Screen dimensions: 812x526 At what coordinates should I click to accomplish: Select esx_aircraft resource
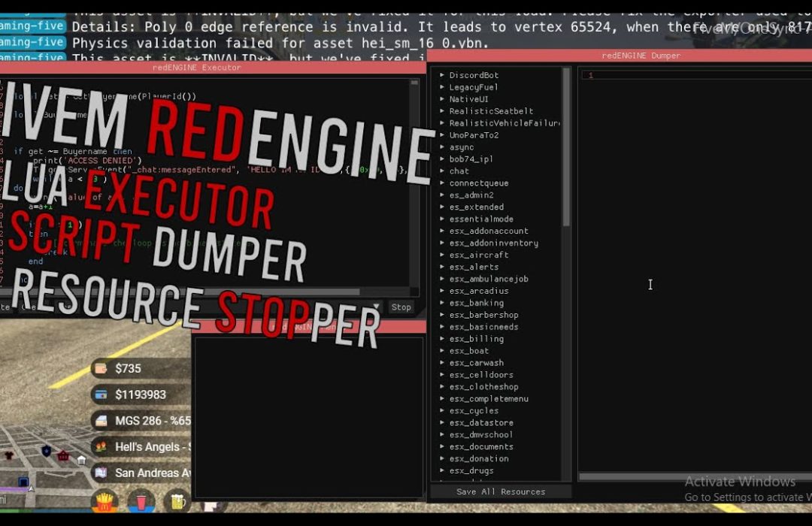[x=479, y=255]
